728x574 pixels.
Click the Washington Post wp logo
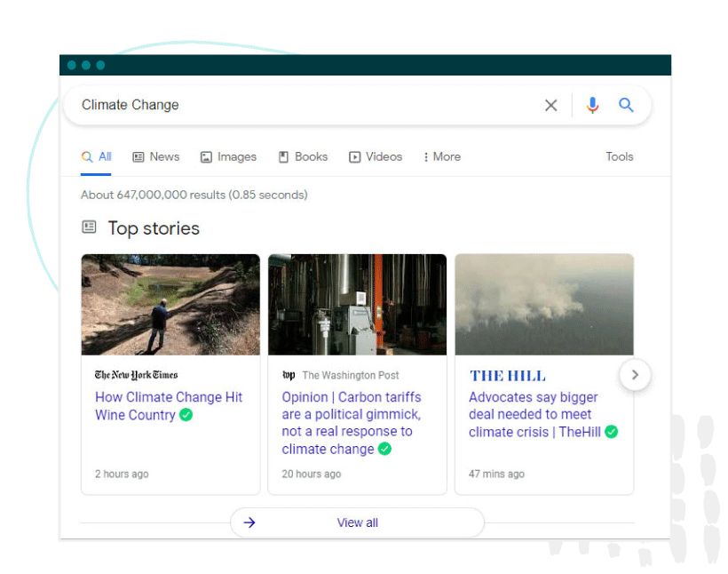coord(289,375)
